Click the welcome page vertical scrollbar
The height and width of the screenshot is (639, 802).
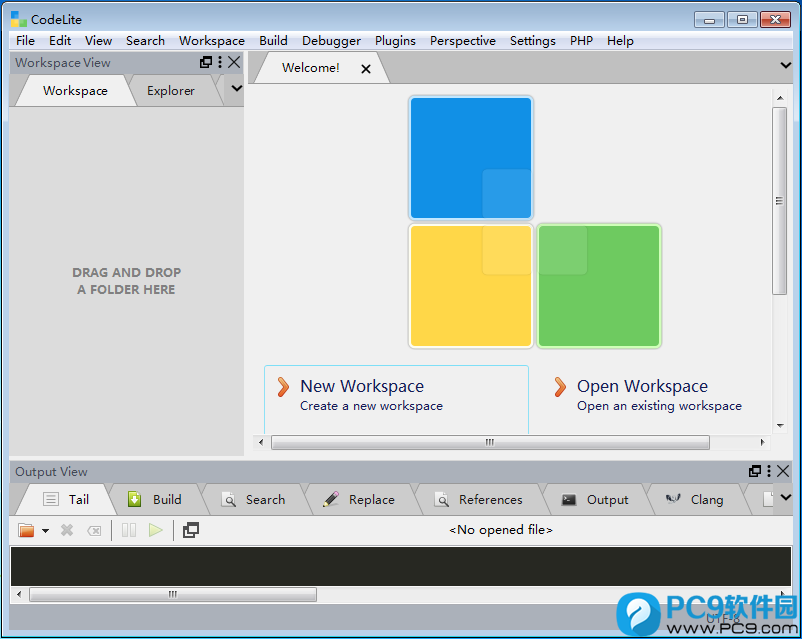[x=779, y=201]
